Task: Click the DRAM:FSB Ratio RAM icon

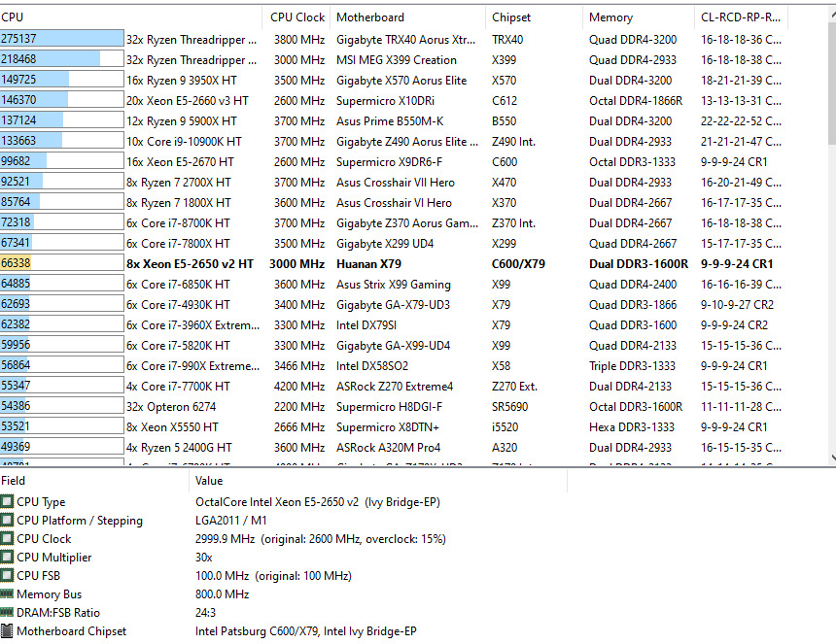Action: pos(7,613)
